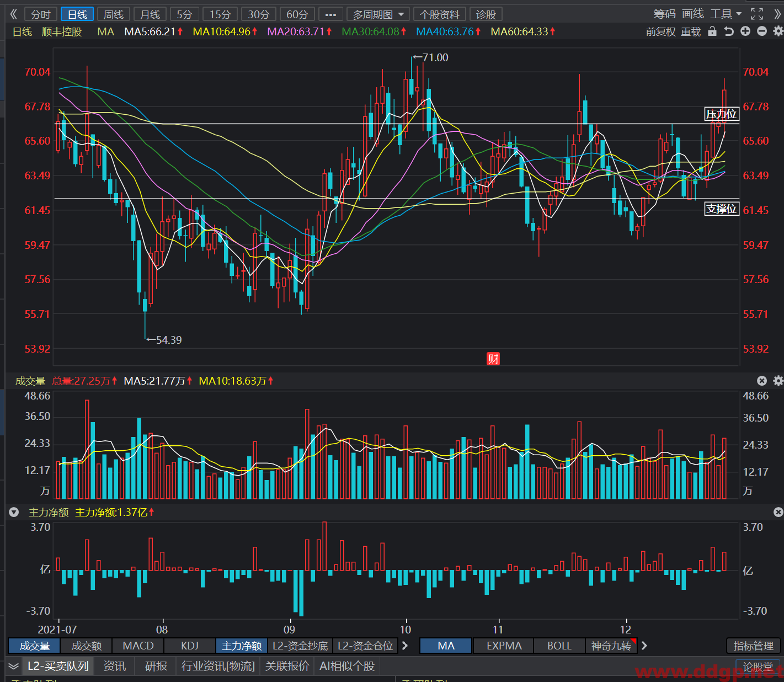784x682 pixels.
Task: Show more main-indicator tabs chevron after 神奇九转
Action: click(644, 646)
